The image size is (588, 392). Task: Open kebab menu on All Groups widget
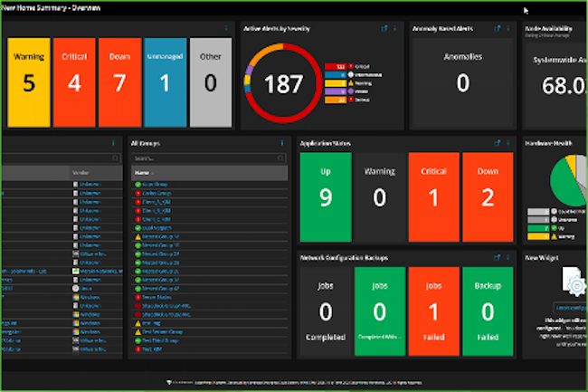pos(281,143)
